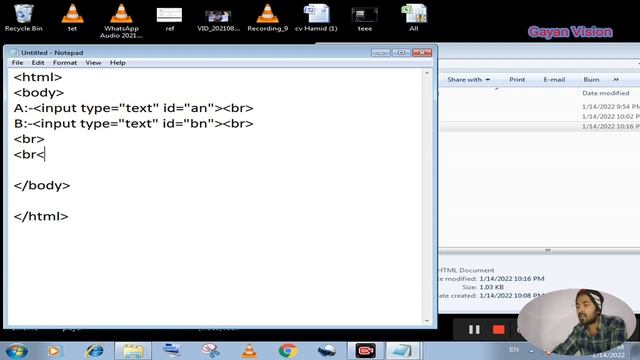Open the Windows Start menu
This screenshot has height=360, width=640.
pyautogui.click(x=17, y=351)
